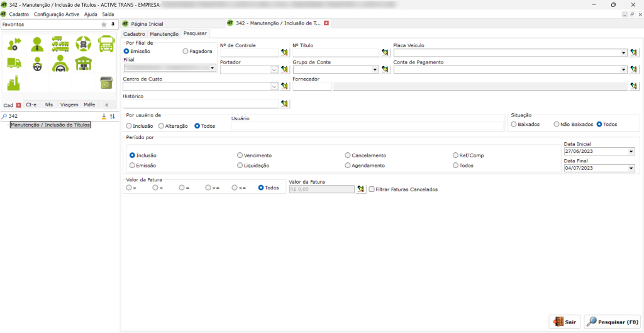Screen dimensions: 644x333
Task: Switch to the Página Inicial tab
Action: coord(147,24)
